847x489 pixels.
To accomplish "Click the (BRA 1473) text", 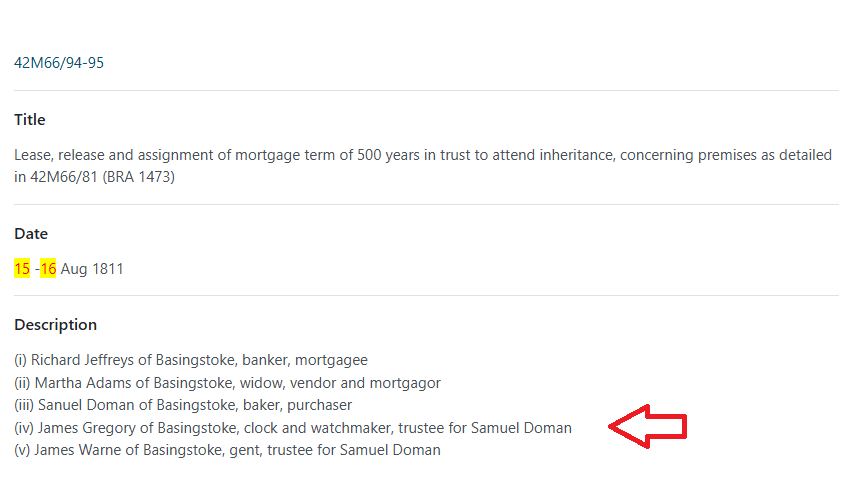I will 138,177.
